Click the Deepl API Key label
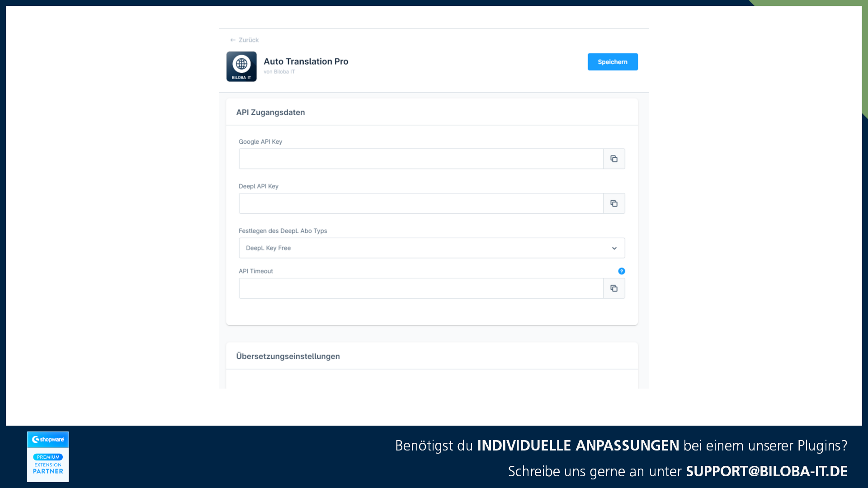The image size is (868, 488). [x=259, y=186]
